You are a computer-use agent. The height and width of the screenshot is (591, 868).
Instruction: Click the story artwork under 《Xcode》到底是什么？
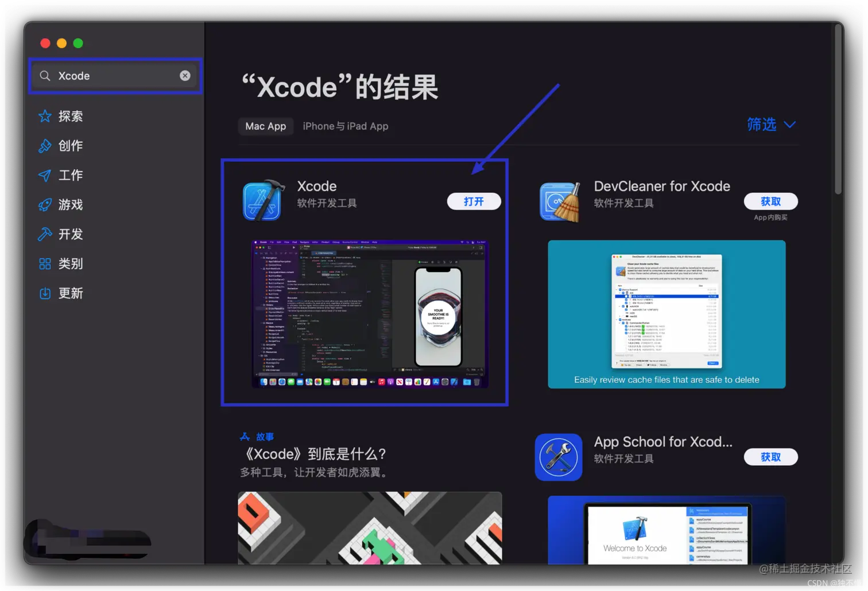coord(370,528)
